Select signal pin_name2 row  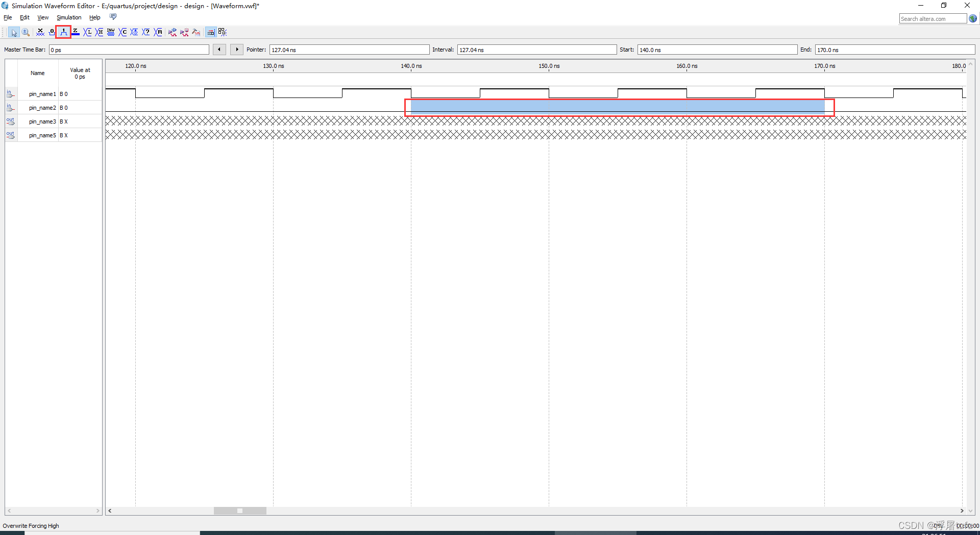tap(54, 108)
